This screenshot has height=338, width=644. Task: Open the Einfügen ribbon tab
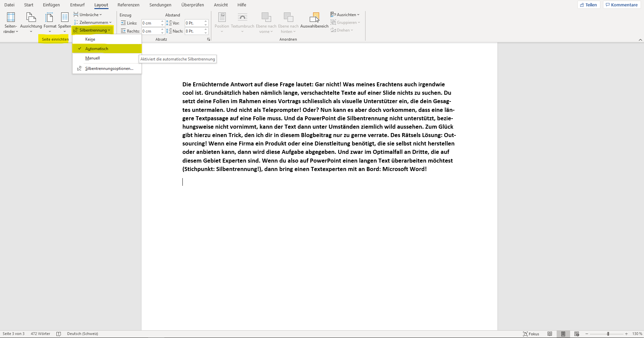[x=51, y=5]
